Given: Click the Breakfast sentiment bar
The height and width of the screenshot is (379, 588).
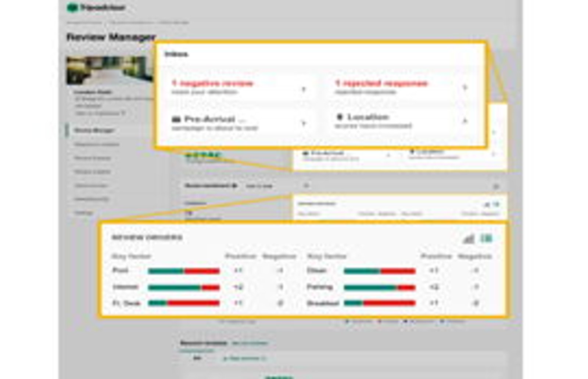Looking at the screenshot, I should [380, 303].
